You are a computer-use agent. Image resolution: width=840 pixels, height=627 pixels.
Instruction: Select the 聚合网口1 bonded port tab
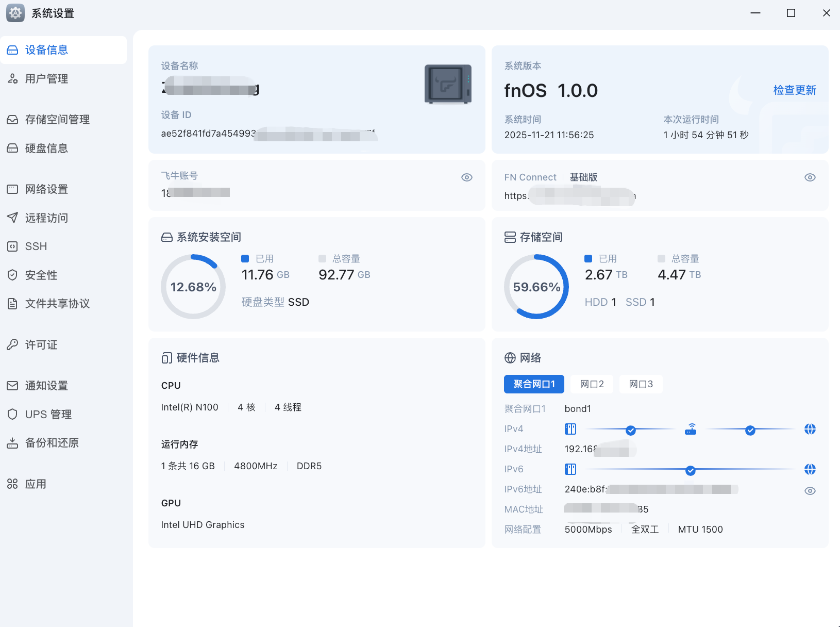point(534,384)
